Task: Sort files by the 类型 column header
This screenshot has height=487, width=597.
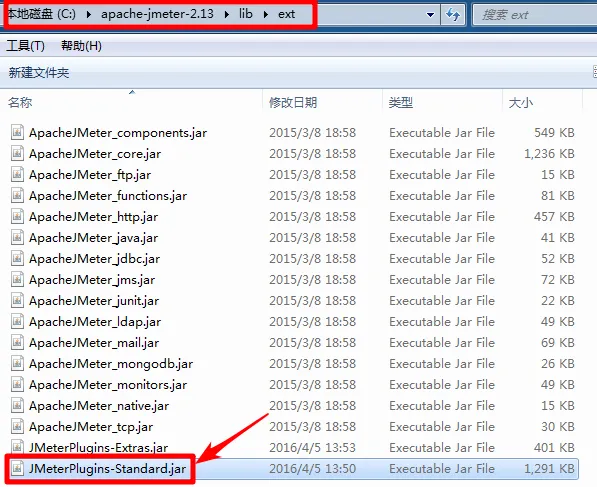Action: (442, 102)
